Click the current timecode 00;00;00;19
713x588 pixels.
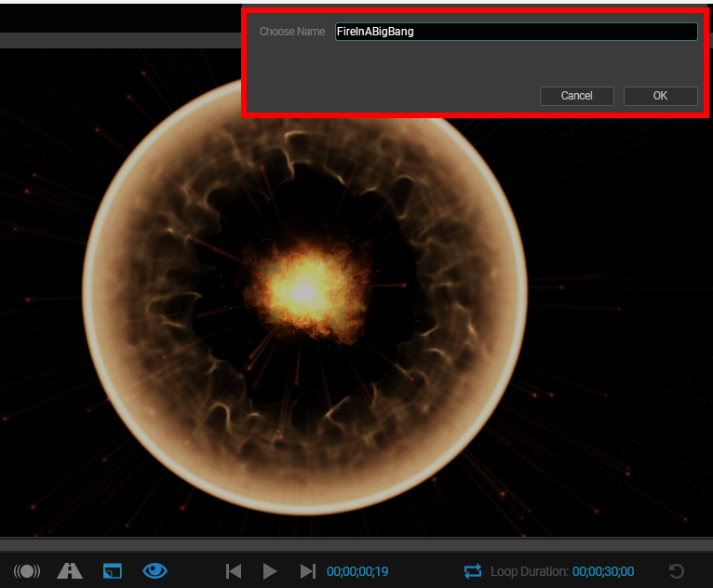357,571
